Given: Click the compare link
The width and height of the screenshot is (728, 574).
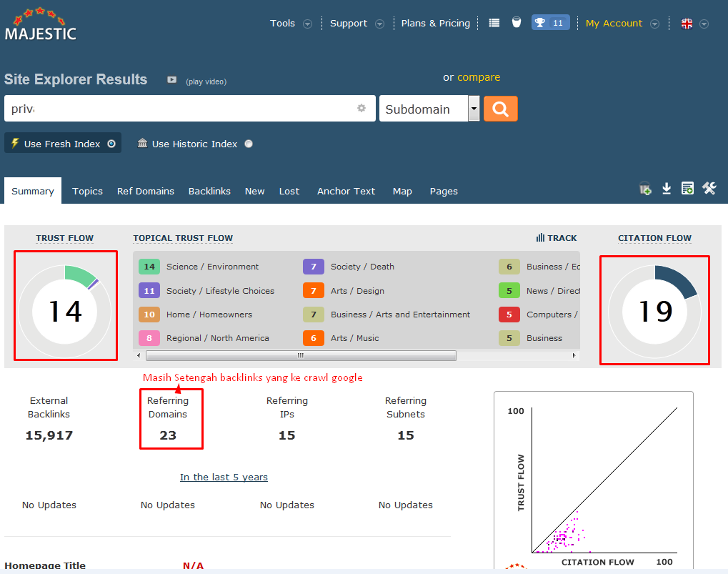Looking at the screenshot, I should 479,77.
